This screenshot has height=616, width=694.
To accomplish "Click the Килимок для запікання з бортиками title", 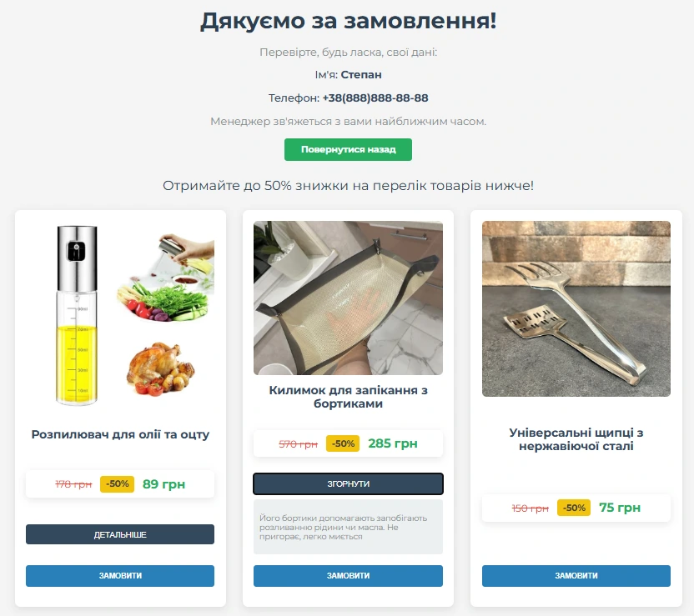I will [348, 397].
